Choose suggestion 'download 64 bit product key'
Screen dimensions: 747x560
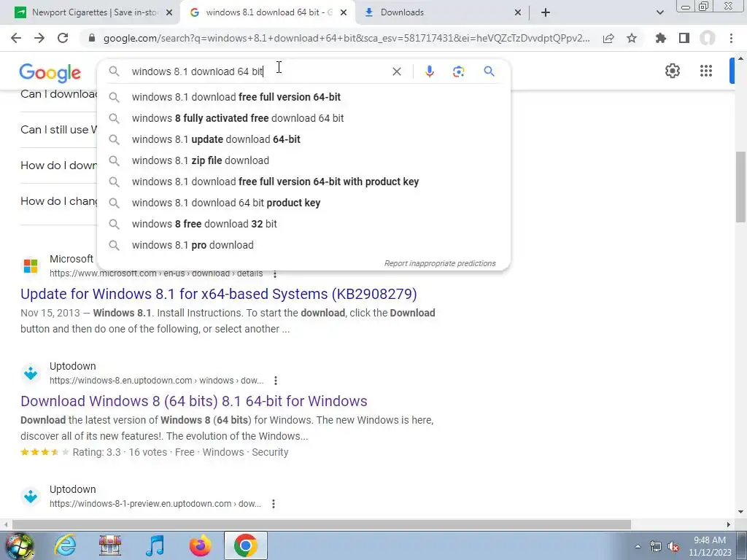point(303,203)
